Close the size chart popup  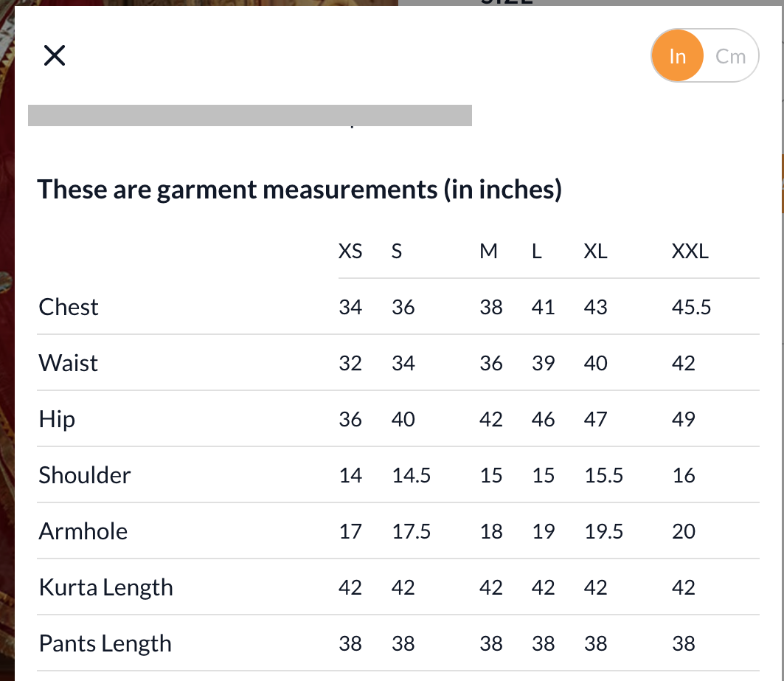[55, 55]
